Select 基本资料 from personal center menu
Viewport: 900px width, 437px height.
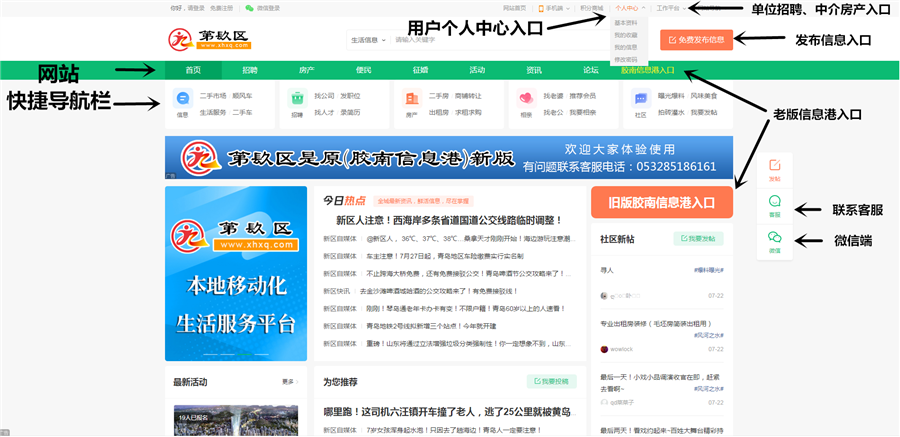(626, 23)
